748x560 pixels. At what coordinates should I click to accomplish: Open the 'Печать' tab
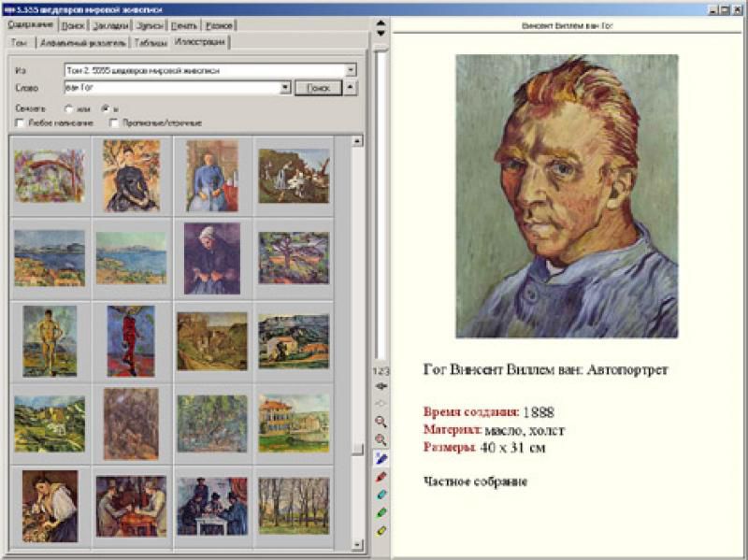pyautogui.click(x=185, y=25)
